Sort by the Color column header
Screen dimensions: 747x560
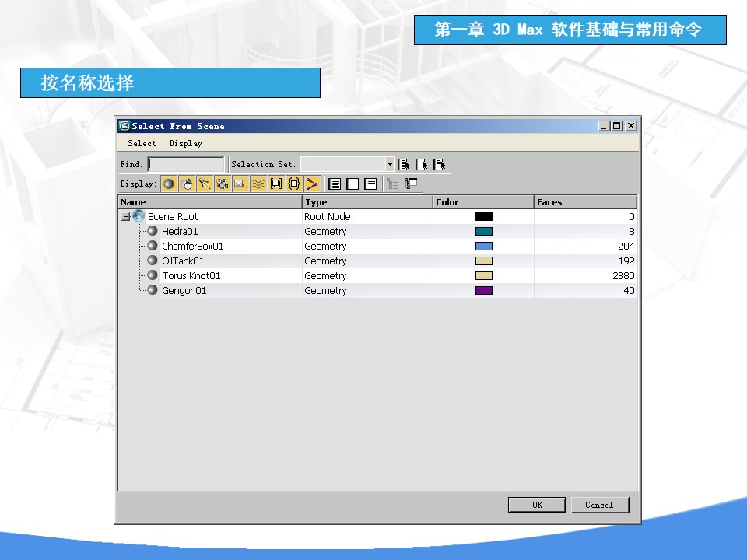[483, 202]
